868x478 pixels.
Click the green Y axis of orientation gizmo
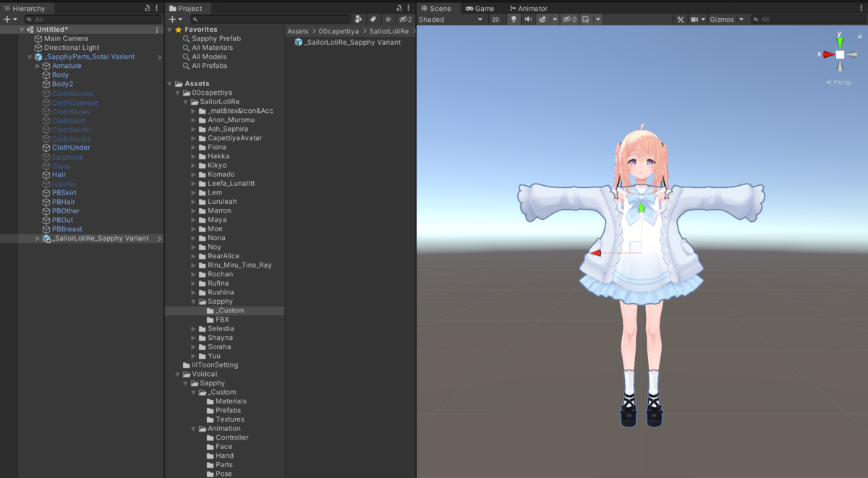tap(840, 41)
